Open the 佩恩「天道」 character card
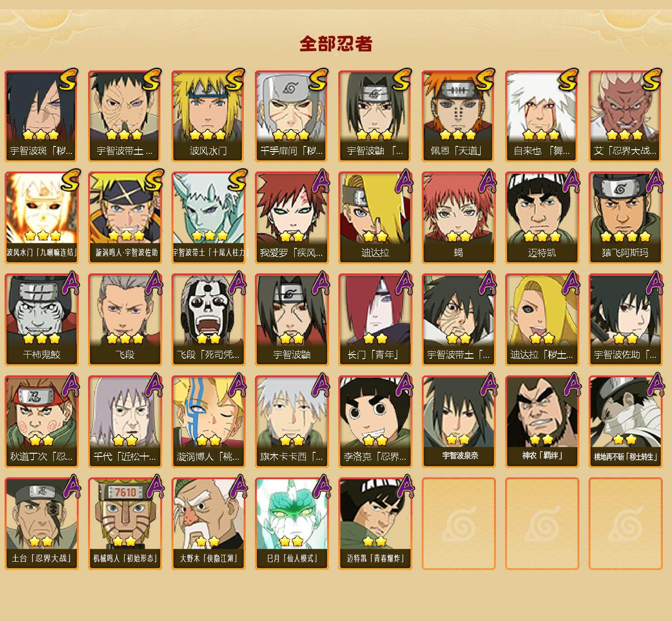This screenshot has height=621, width=672. coord(458,116)
